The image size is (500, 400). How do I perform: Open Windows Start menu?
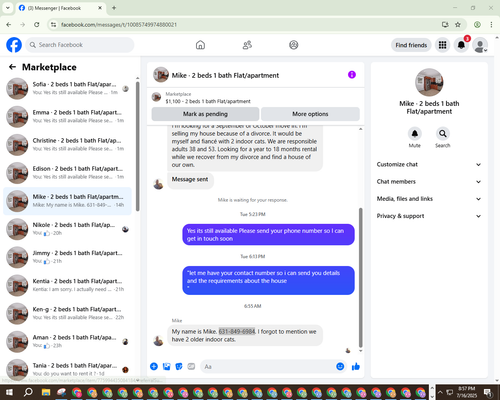click(9, 392)
